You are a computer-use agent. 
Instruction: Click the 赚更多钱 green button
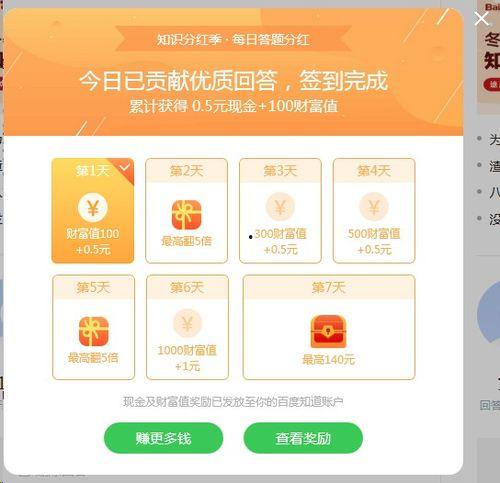163,438
